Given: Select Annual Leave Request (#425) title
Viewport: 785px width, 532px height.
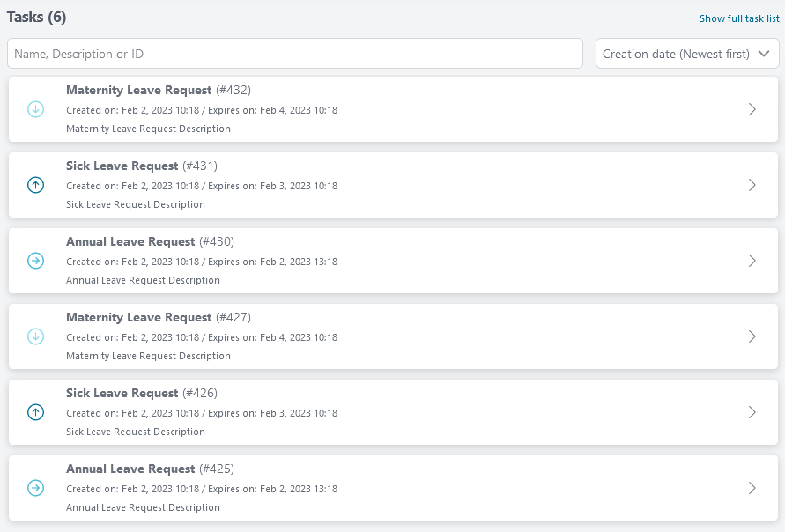Looking at the screenshot, I should pos(150,469).
